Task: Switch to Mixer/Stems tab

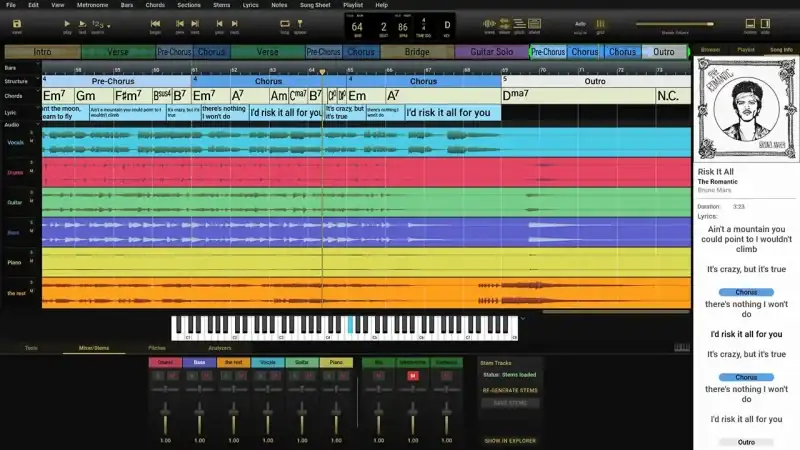Action: tap(94, 348)
